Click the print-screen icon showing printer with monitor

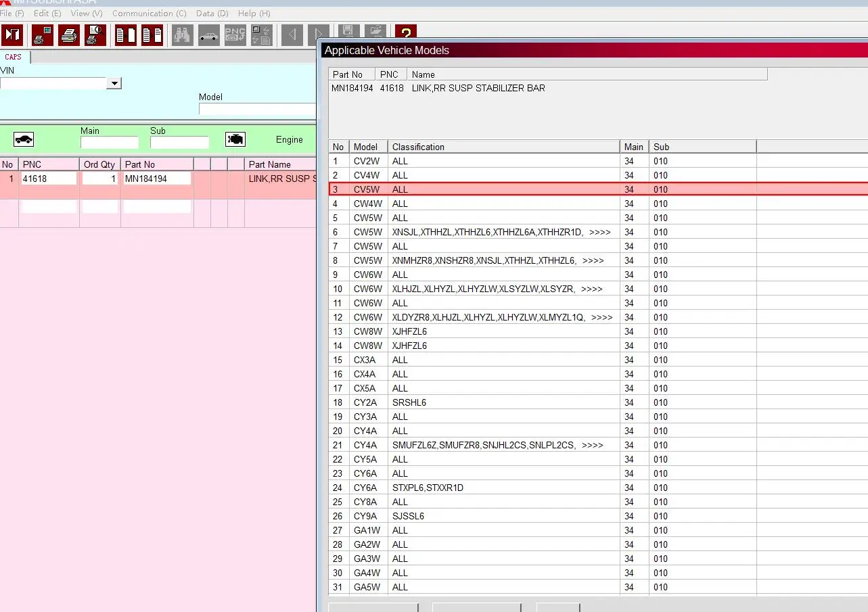click(x=43, y=34)
